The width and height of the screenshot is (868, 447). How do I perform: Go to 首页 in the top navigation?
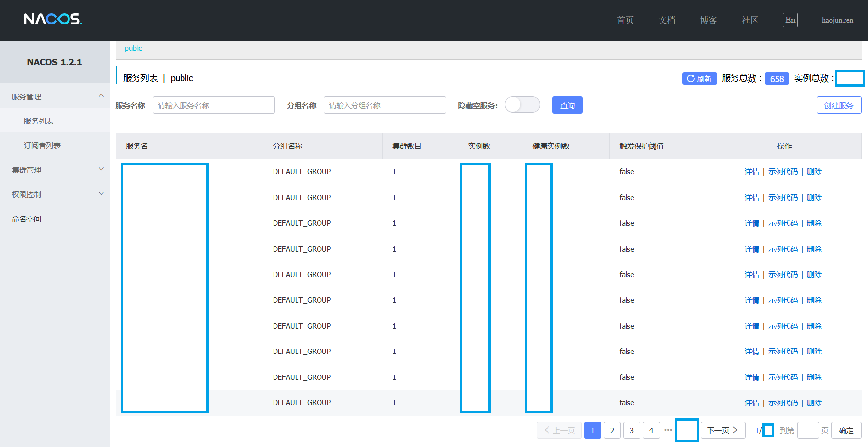(625, 20)
